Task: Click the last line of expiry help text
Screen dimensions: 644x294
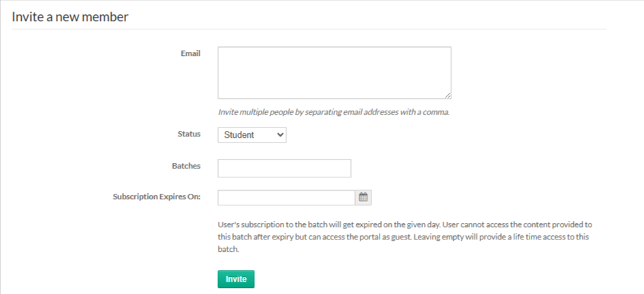Action: [229, 250]
